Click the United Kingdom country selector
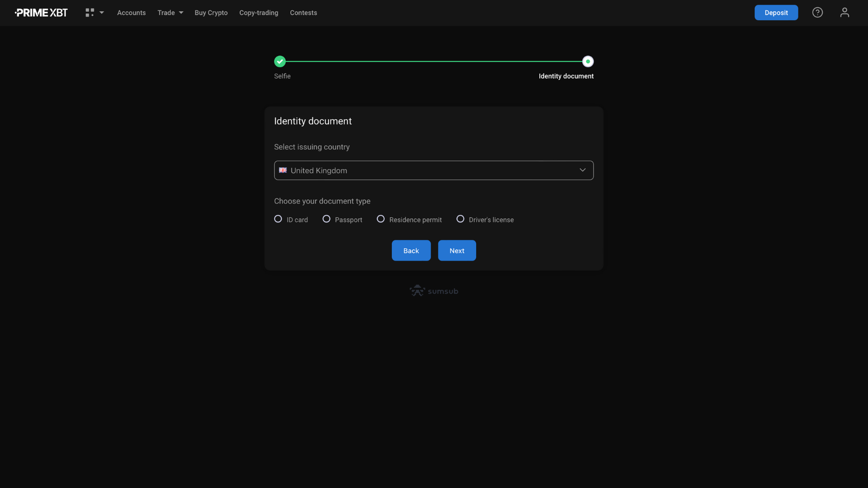868x488 pixels. coord(434,170)
